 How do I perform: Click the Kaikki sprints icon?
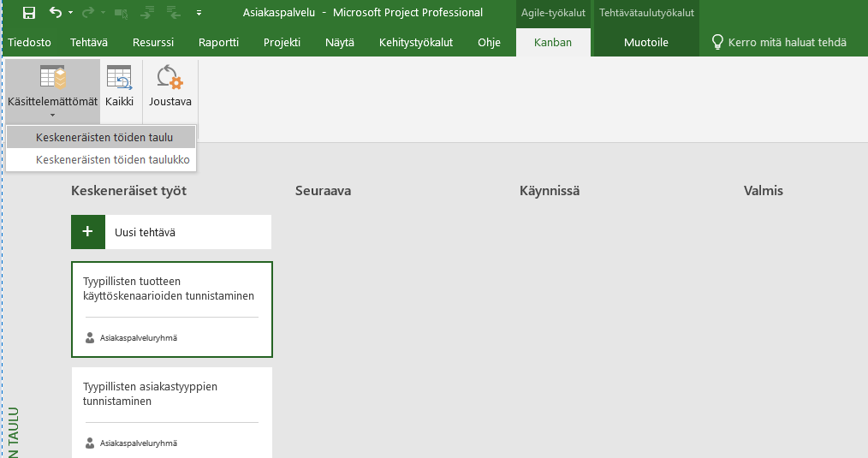(119, 79)
